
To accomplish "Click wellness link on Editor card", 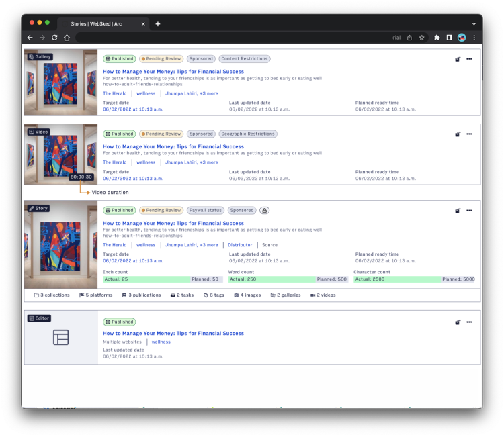I will (x=161, y=342).
